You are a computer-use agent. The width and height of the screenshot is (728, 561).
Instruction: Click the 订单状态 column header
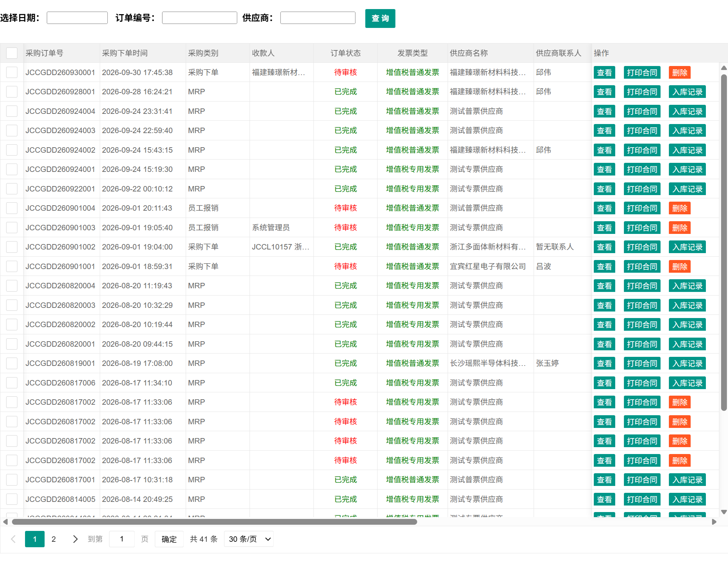[346, 53]
